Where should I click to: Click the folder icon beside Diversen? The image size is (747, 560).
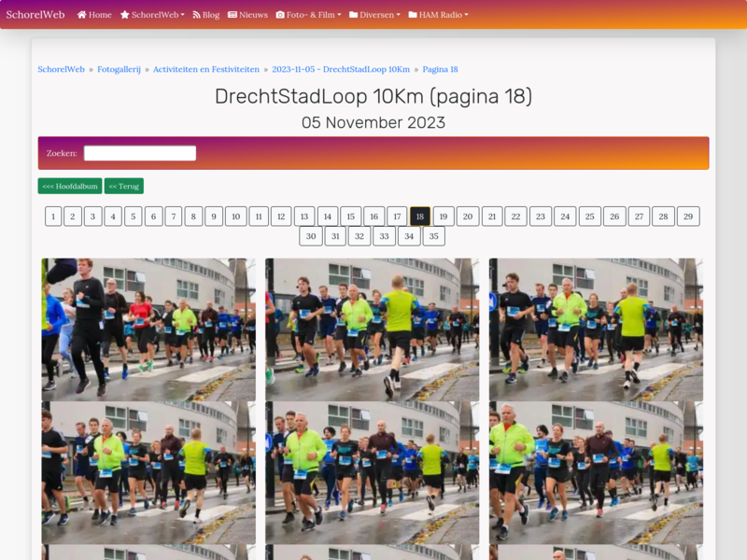pos(354,15)
